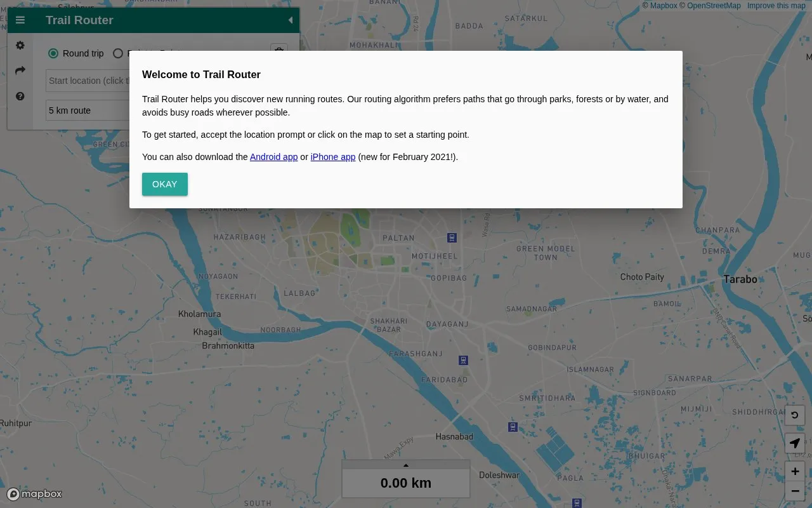Click the trash icon to clear route
The height and width of the screenshot is (508, 812).
click(x=279, y=51)
